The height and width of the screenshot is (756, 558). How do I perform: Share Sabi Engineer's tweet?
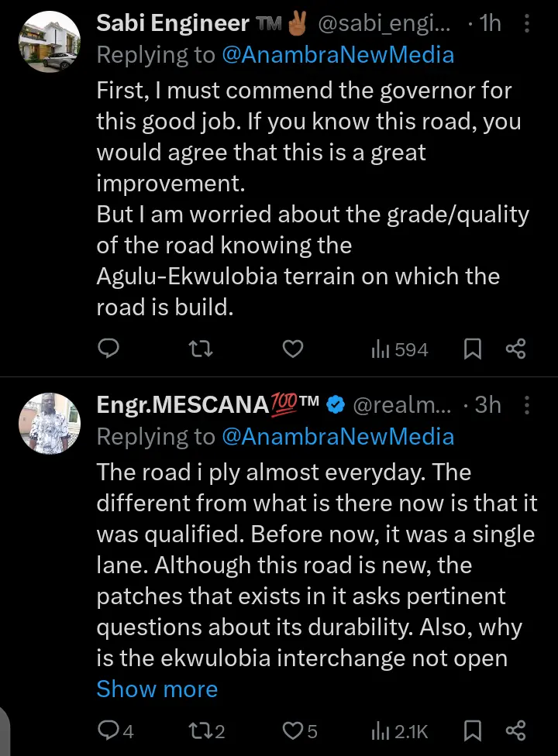516,350
